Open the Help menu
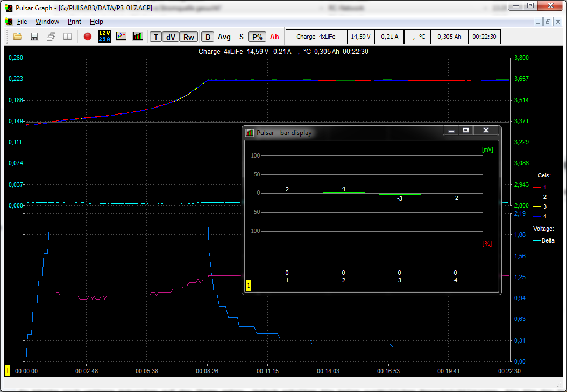This screenshot has width=567, height=392. (96, 22)
